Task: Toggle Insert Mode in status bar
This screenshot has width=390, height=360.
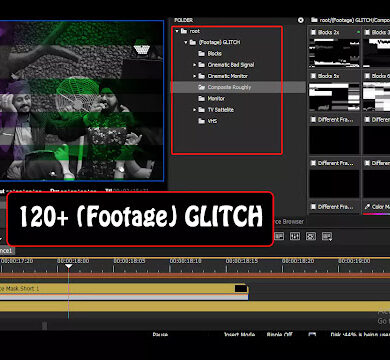Action: click(239, 334)
